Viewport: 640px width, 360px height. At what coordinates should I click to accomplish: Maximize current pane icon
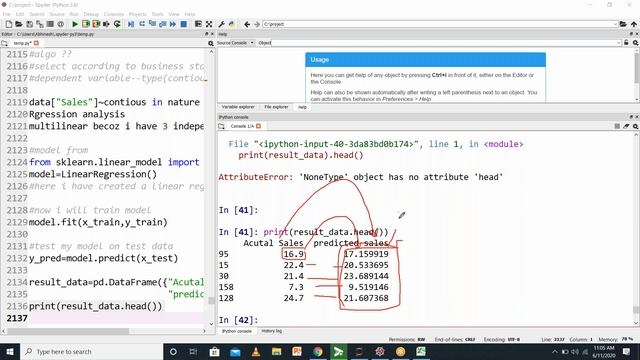point(198,24)
